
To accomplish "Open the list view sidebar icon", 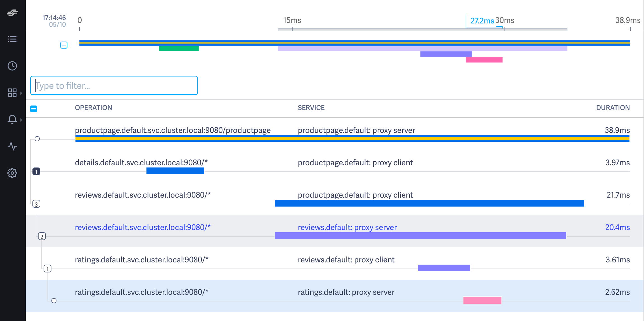I will point(12,39).
